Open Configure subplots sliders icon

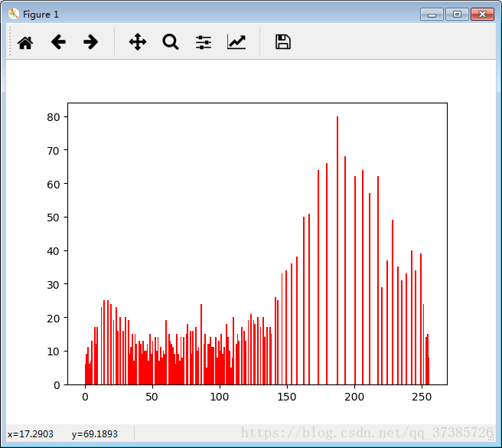pyautogui.click(x=204, y=42)
